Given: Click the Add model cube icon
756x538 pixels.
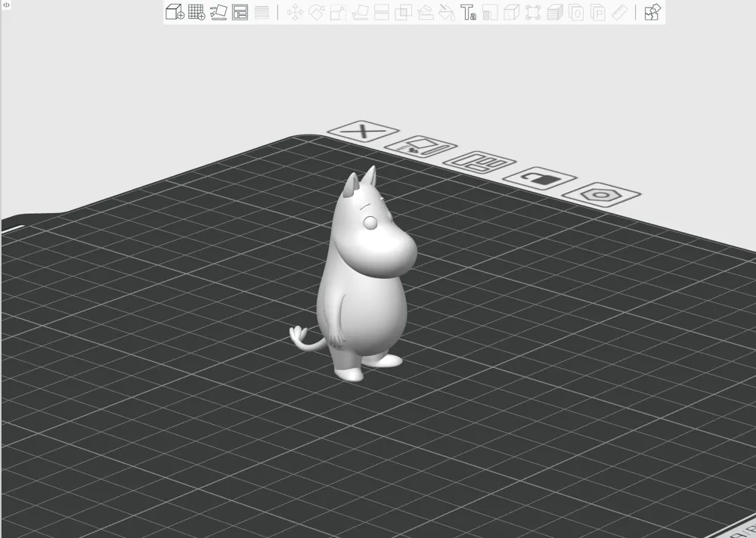Looking at the screenshot, I should tap(175, 12).
